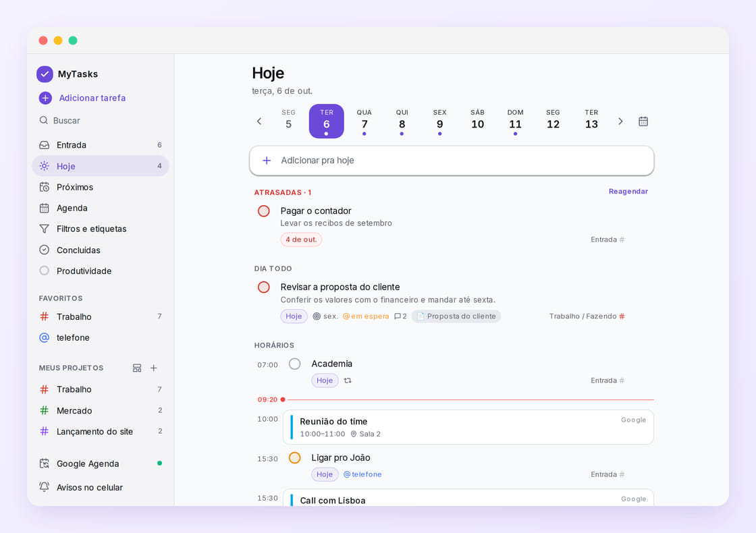Click the MyTasks purple checkmark logo
The height and width of the screenshot is (533, 756).
coord(45,74)
